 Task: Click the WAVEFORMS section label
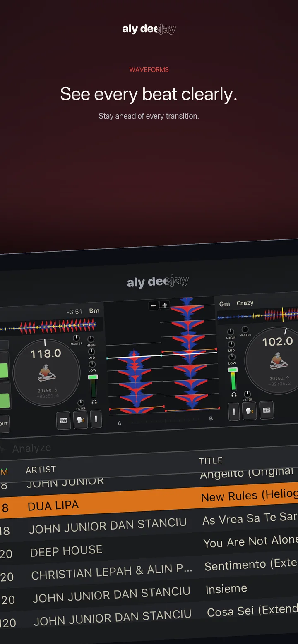click(x=149, y=69)
